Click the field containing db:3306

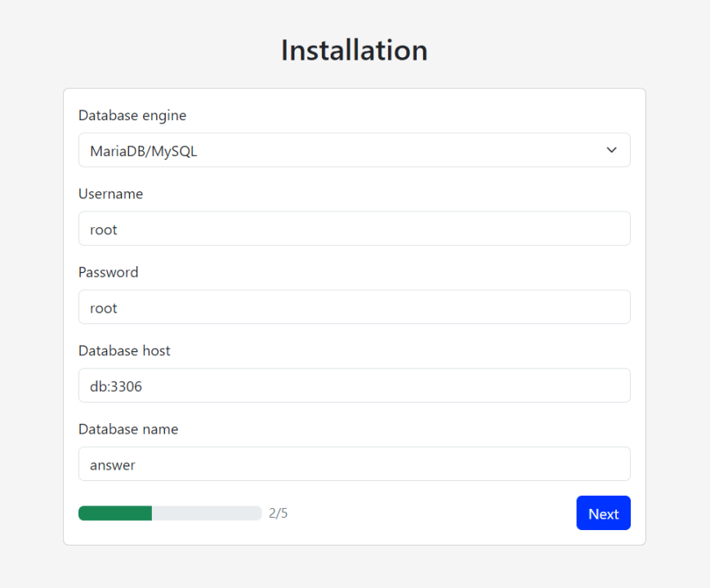[x=354, y=385]
